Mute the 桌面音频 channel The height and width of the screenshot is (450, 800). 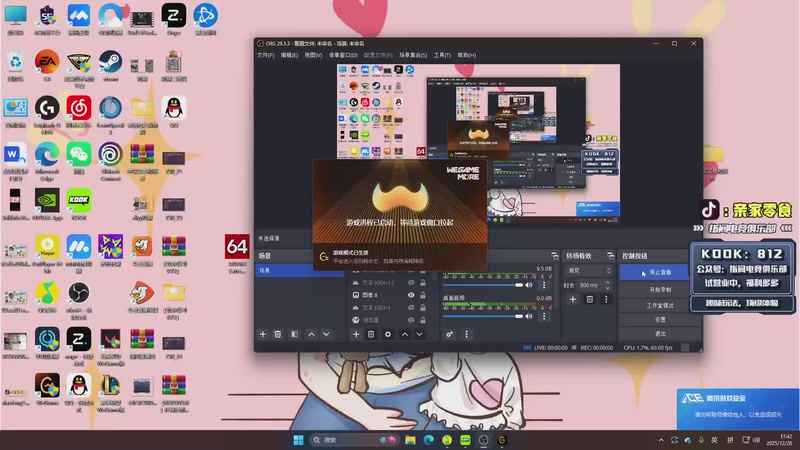click(x=529, y=316)
